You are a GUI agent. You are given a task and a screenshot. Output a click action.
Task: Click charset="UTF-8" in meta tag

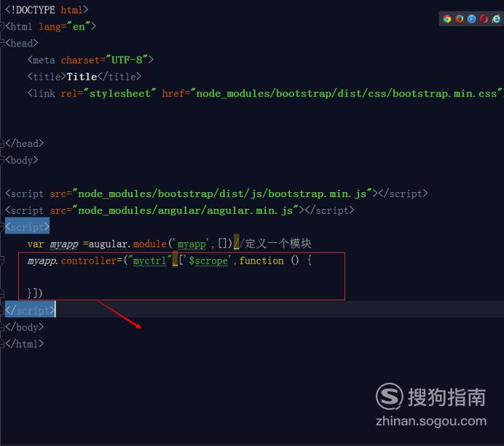[x=104, y=60]
